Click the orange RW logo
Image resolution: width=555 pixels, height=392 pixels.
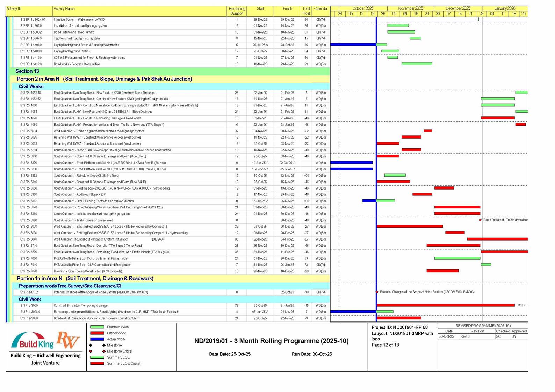68,340
